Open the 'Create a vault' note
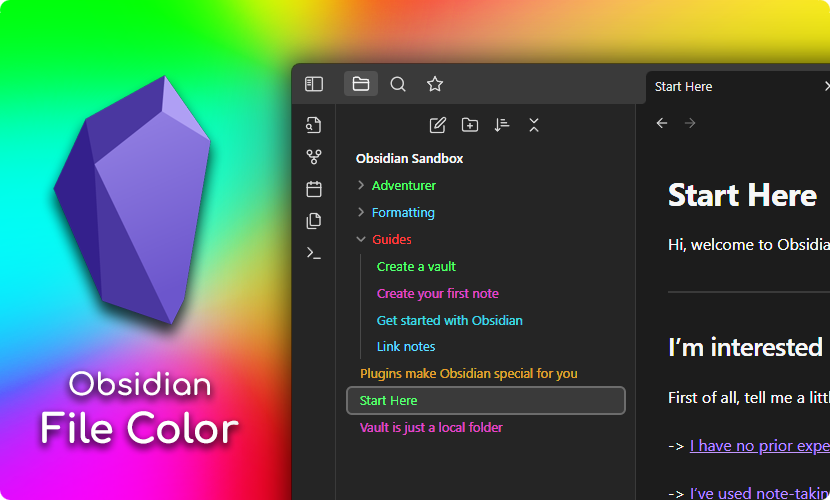 click(x=416, y=267)
